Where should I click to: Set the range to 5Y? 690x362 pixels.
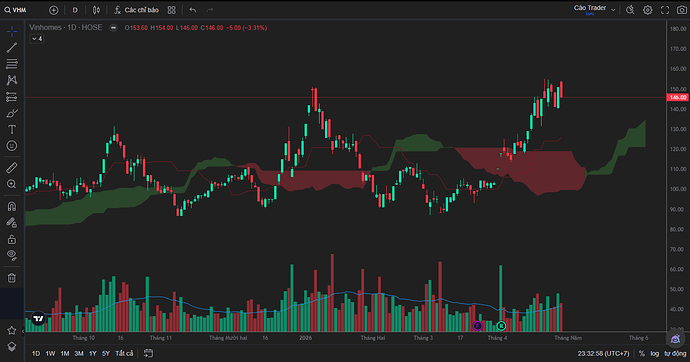coord(106,353)
